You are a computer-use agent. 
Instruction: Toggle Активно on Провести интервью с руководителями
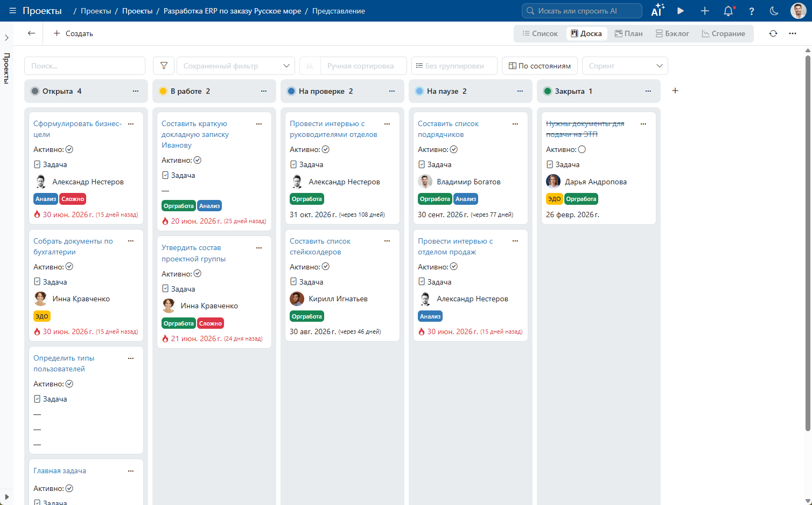click(326, 149)
